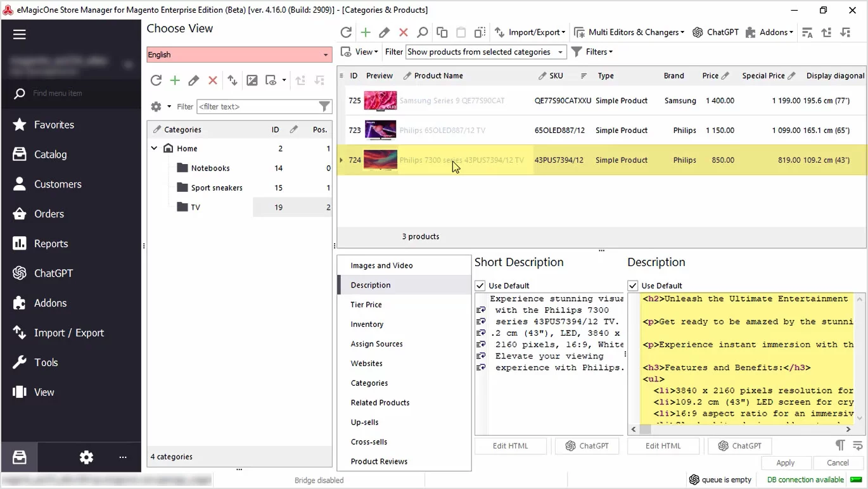Open the store view English dropdown
The width and height of the screenshot is (868, 489).
tap(239, 54)
